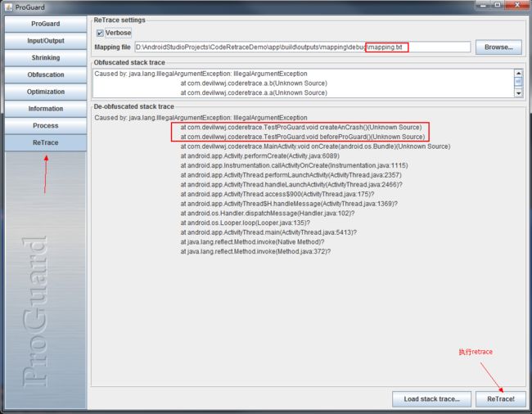Click Browse... for mapping file
This screenshot has height=414, width=532.
coord(498,47)
